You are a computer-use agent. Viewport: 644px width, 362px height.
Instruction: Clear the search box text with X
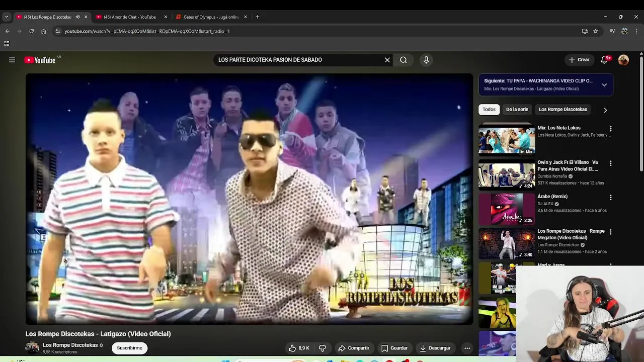pyautogui.click(x=387, y=60)
